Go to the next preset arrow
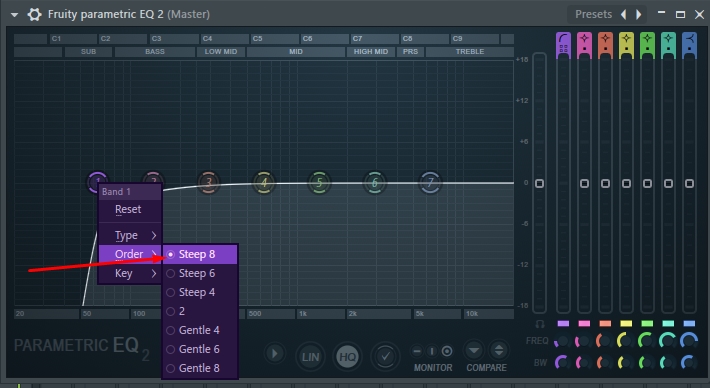This screenshot has height=388, width=710. click(638, 14)
